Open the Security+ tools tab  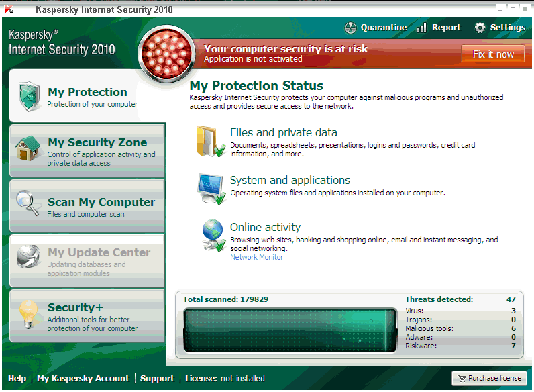coord(87,315)
